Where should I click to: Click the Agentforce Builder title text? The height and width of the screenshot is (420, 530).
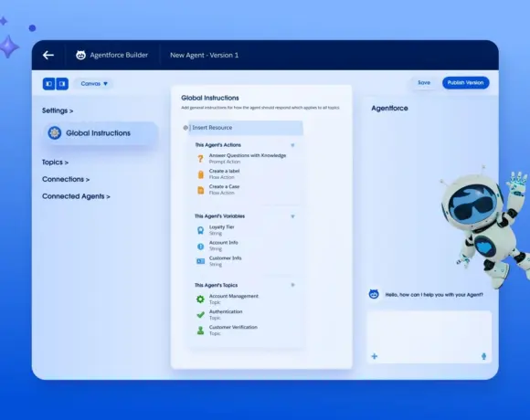(119, 55)
